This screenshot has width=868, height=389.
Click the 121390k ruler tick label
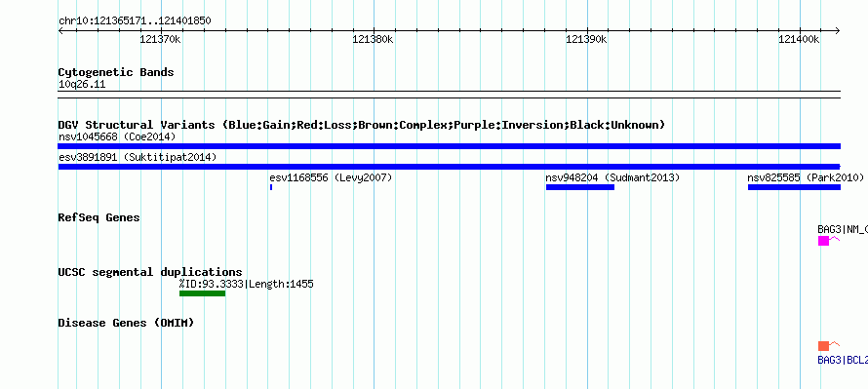586,39
